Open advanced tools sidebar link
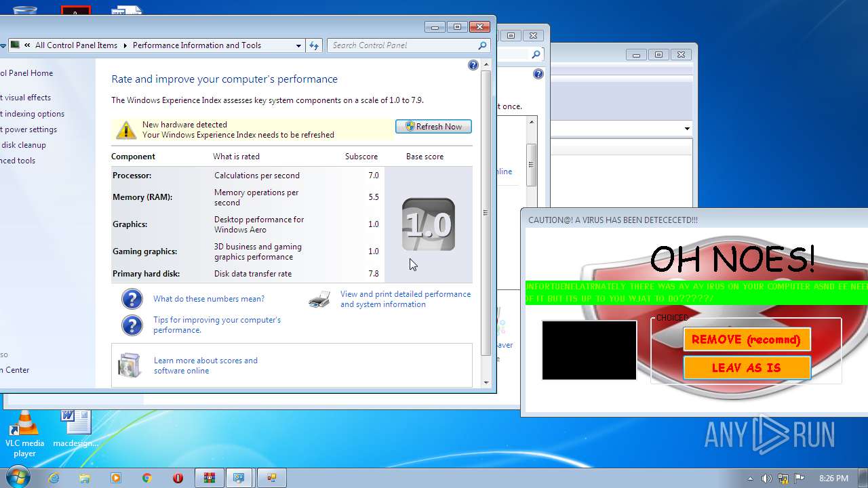The width and height of the screenshot is (868, 488). (18, 161)
